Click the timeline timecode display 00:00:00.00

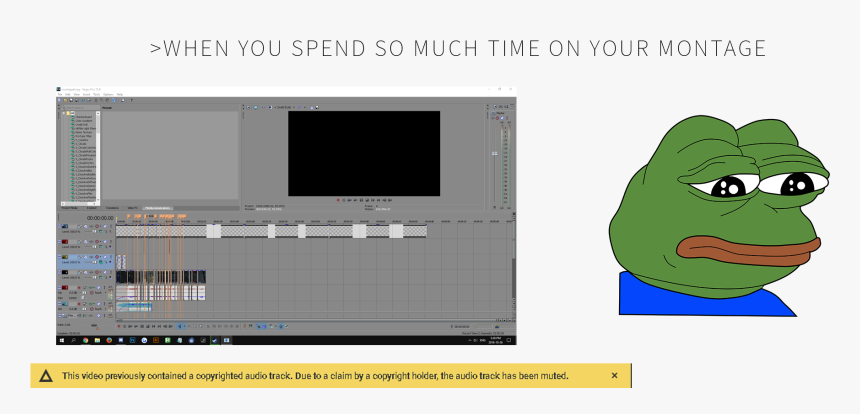click(100, 218)
